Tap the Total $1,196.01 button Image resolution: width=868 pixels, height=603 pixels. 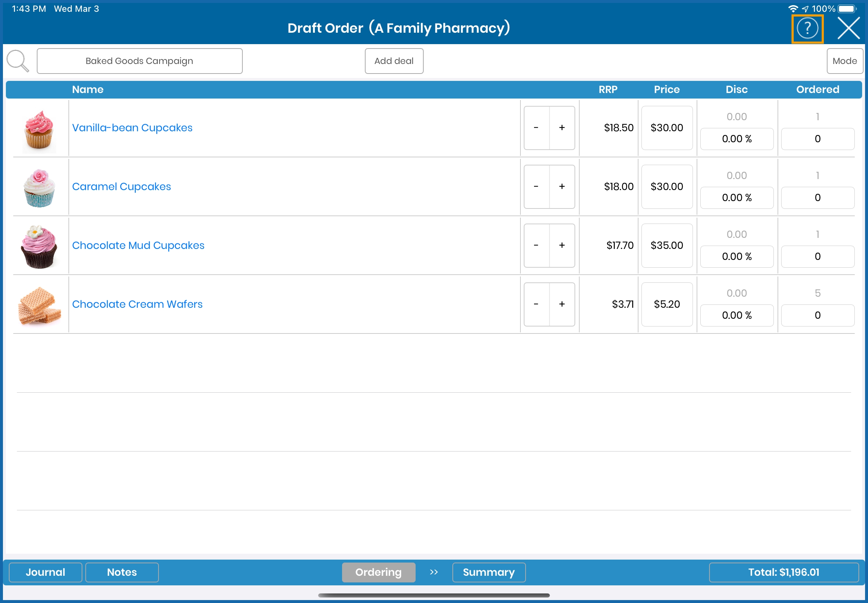coord(783,572)
